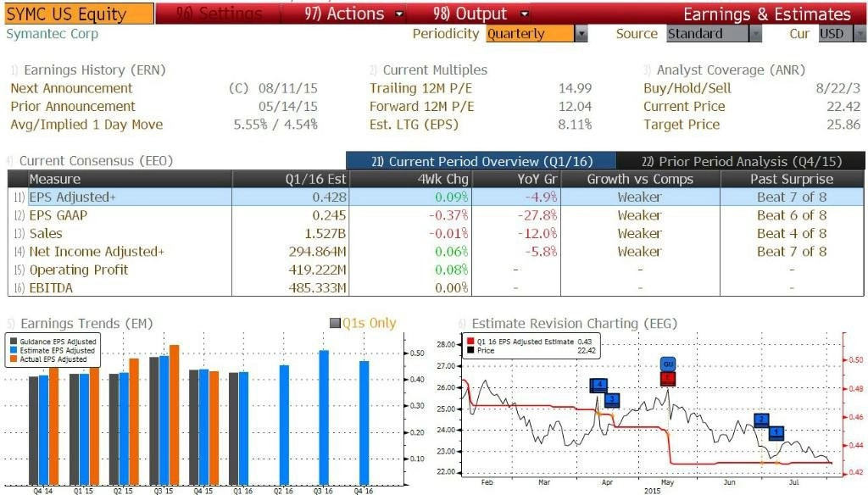Click Beat 6 of 8 in EPS GAAP row

click(792, 215)
